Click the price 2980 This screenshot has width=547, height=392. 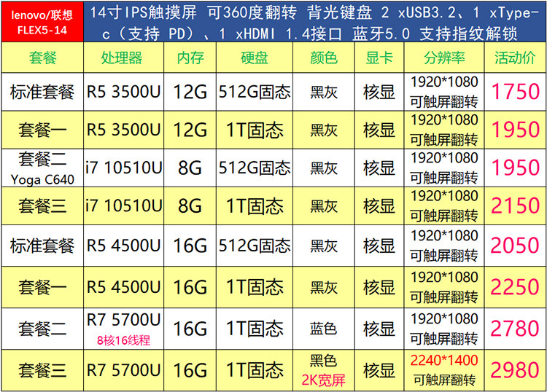(x=515, y=370)
